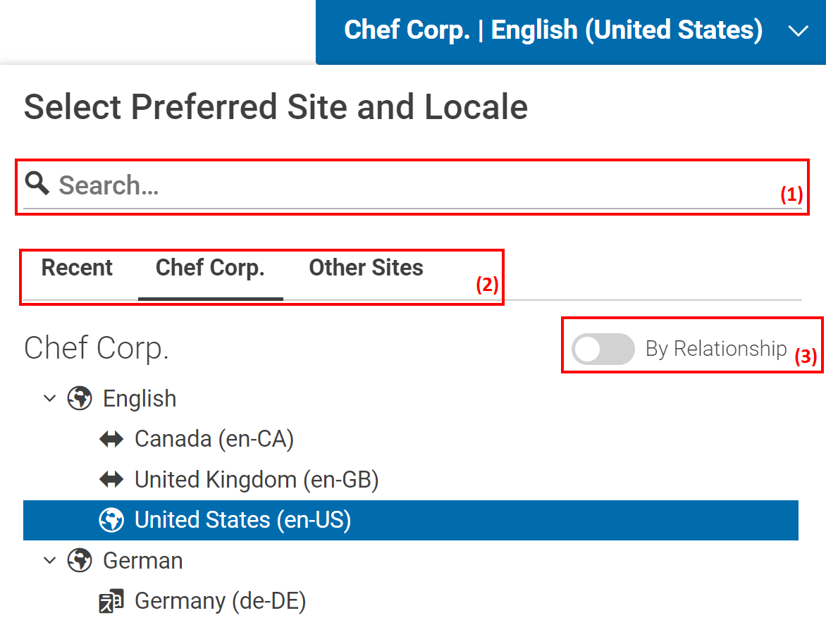
Task: Click the double-arrow icon next to Canada
Action: (x=111, y=440)
